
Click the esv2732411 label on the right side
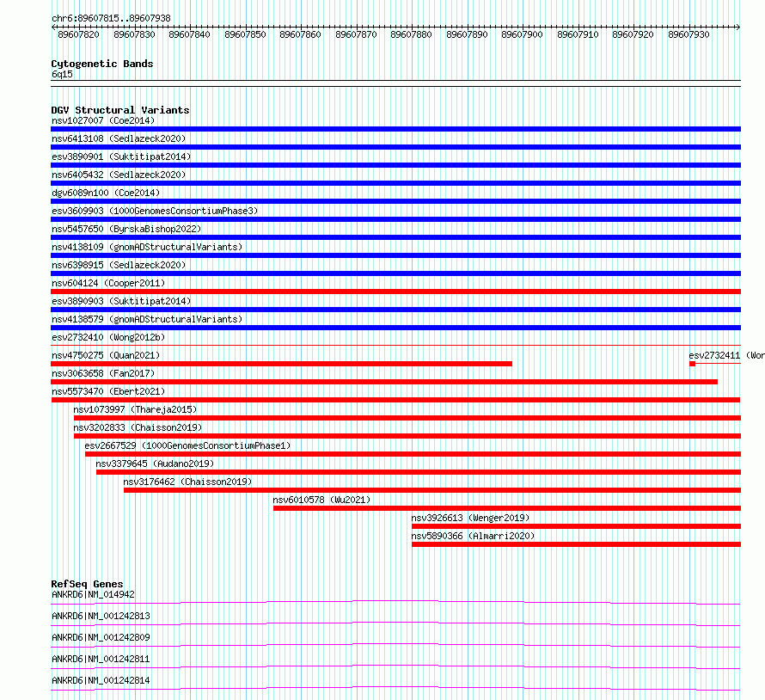click(726, 355)
